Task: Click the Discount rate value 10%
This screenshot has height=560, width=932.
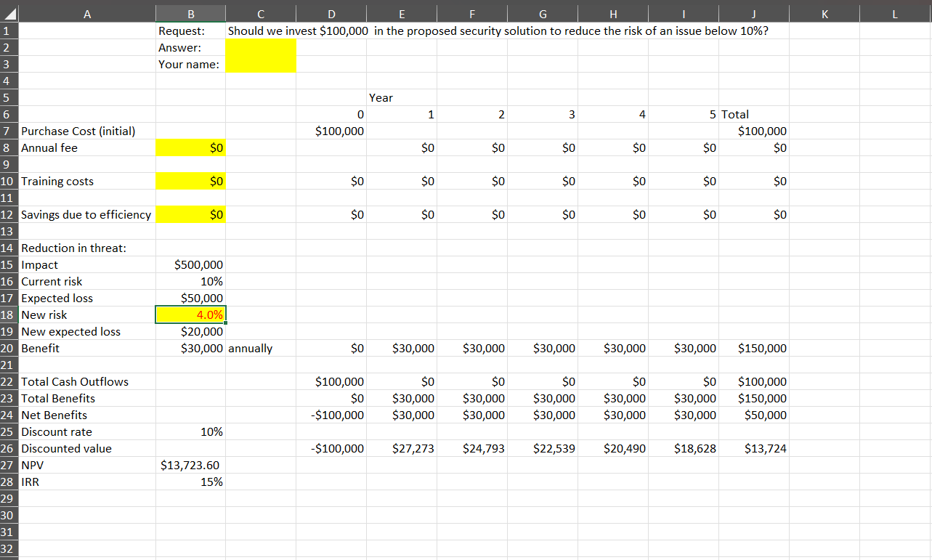Action: (190, 432)
